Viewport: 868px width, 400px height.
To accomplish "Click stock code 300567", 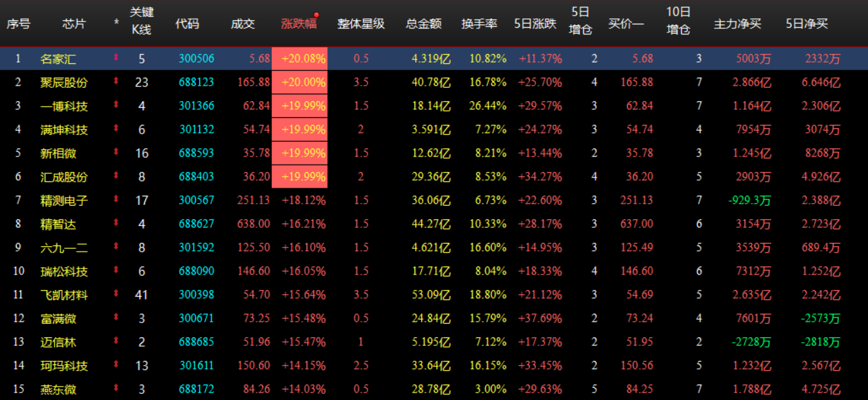I will [x=196, y=200].
